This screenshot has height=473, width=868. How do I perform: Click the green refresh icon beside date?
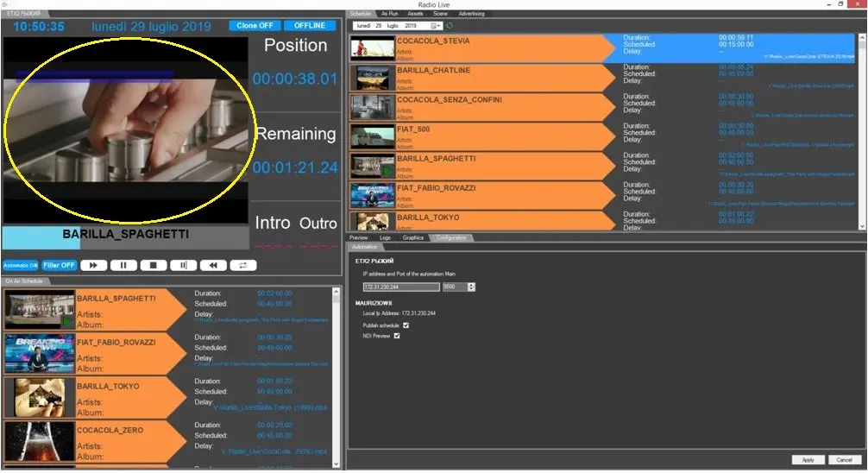click(x=450, y=26)
